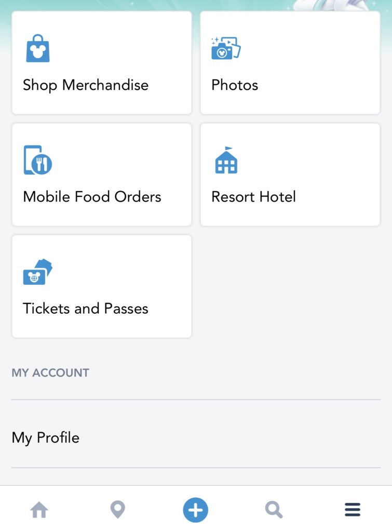This screenshot has height=532, width=392.
Task: Tap the Resort Hotel building icon
Action: tap(226, 160)
